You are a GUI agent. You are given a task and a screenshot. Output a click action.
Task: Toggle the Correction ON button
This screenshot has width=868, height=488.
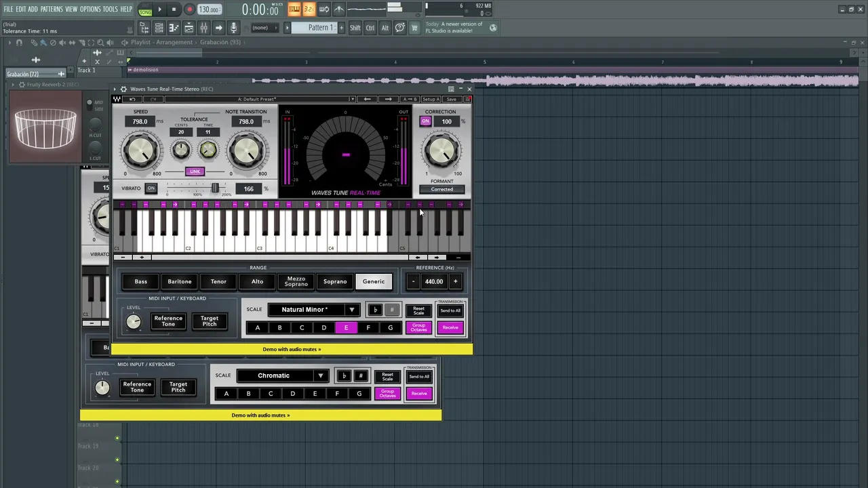425,121
